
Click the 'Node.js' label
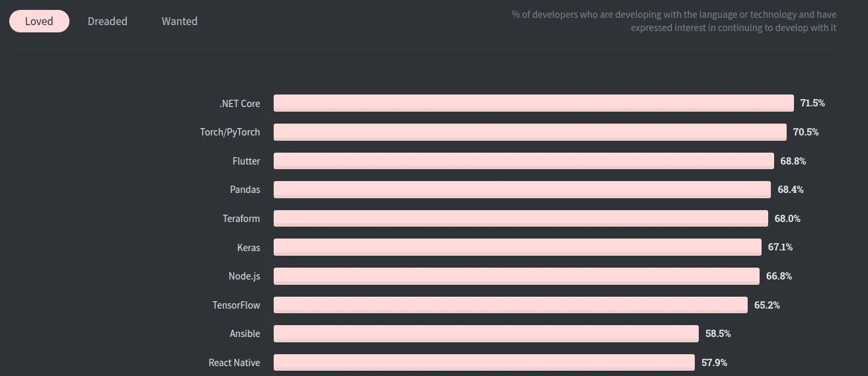point(245,276)
